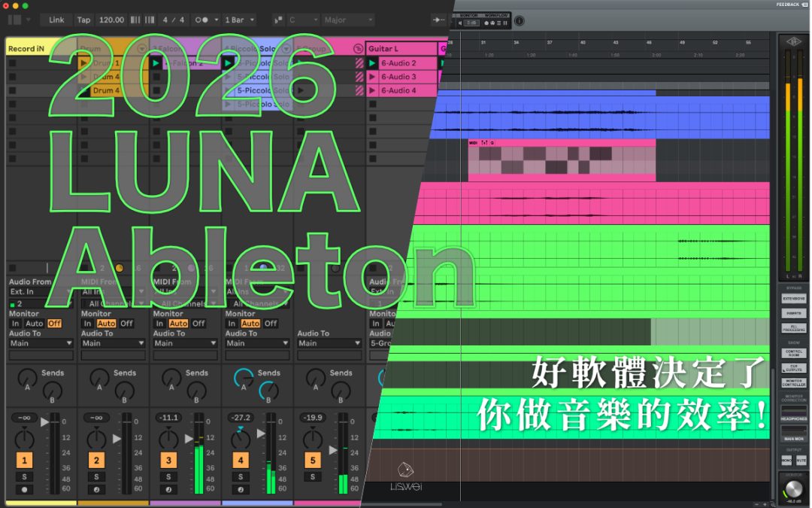Viewport: 812px width, 508px height.
Task: Launch the Drum 1 clip play icon
Action: click(84, 63)
